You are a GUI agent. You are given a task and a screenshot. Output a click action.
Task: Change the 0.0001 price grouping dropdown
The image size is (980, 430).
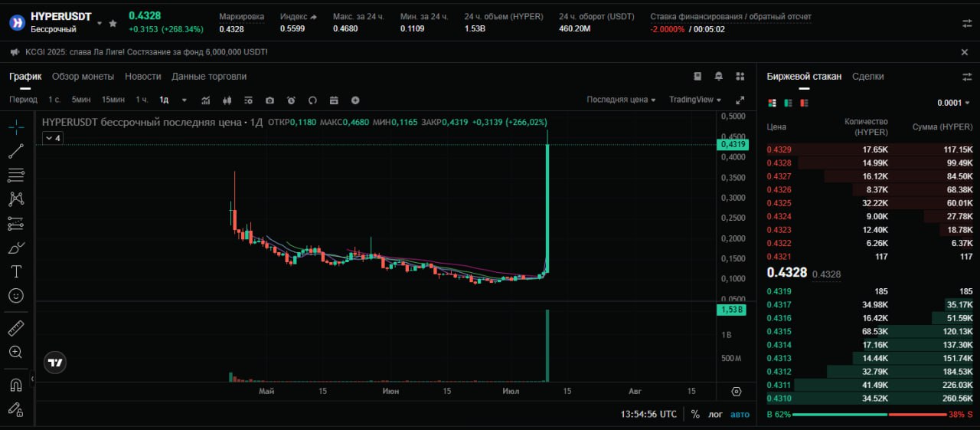(x=953, y=103)
